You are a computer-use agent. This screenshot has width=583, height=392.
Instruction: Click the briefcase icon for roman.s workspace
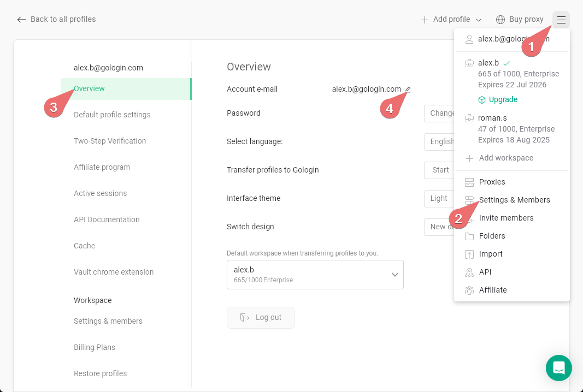coord(469,118)
